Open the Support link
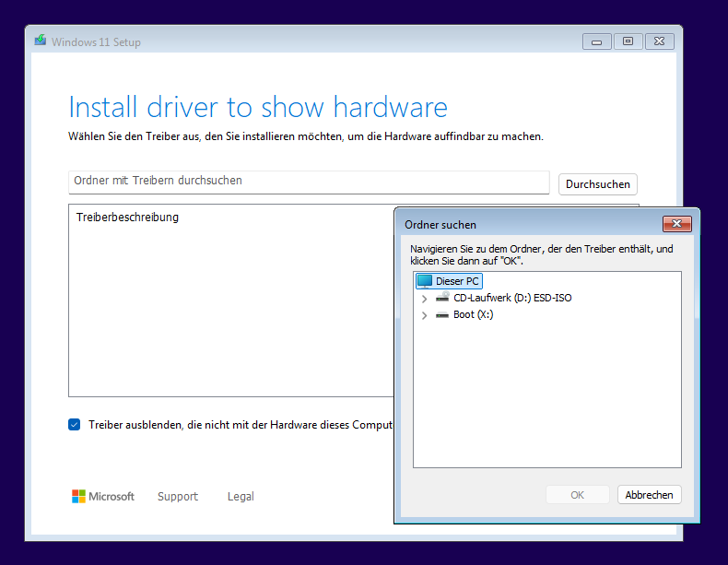Image resolution: width=728 pixels, height=565 pixels. 178,496
